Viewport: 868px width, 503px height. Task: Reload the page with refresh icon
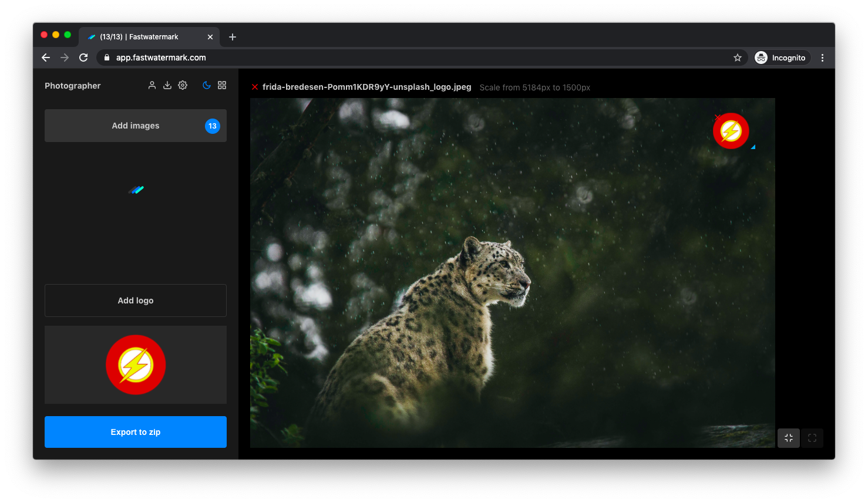[83, 58]
